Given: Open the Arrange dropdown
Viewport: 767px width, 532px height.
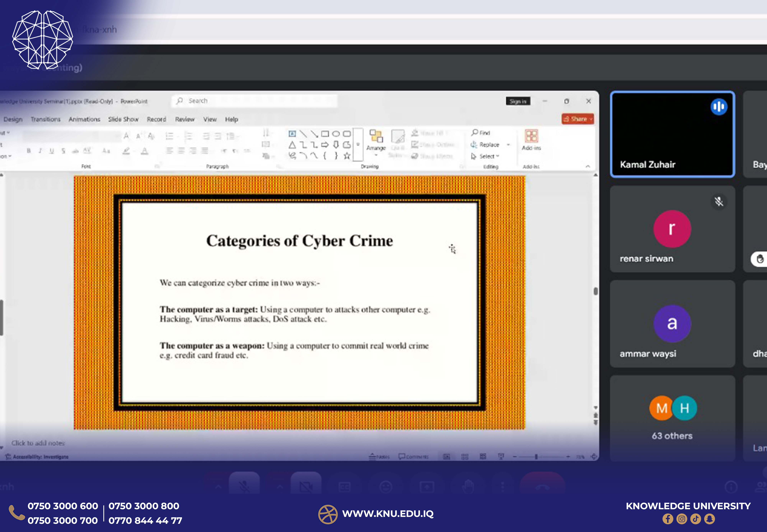Looking at the screenshot, I should click(376, 143).
